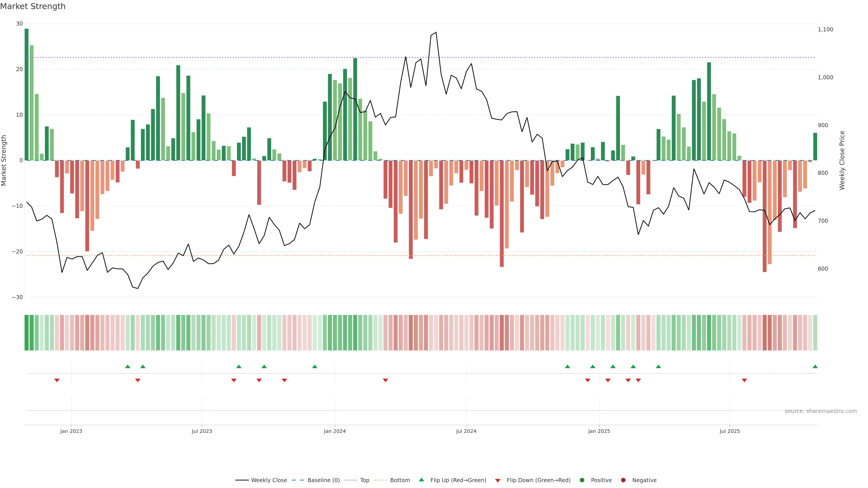Click the flip-down marker just after Jan 2024
Viewport: 868px width, 488px height.
click(x=385, y=380)
